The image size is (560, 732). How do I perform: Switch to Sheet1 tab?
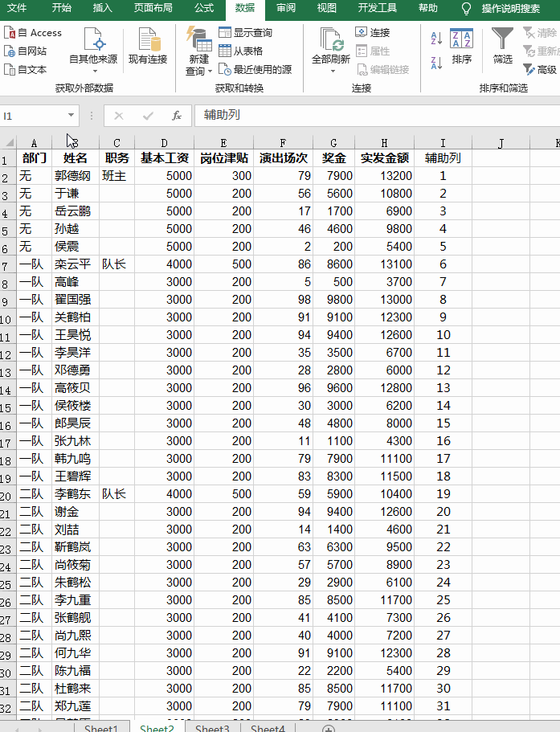click(x=101, y=727)
